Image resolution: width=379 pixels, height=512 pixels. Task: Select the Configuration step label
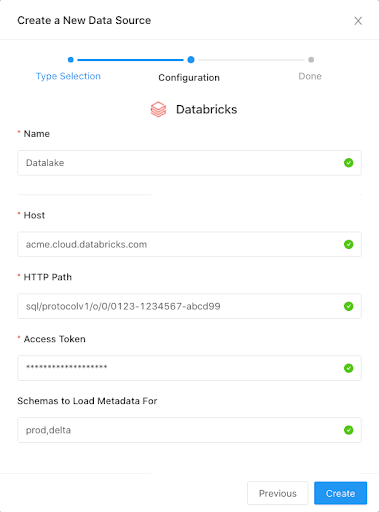(x=189, y=78)
